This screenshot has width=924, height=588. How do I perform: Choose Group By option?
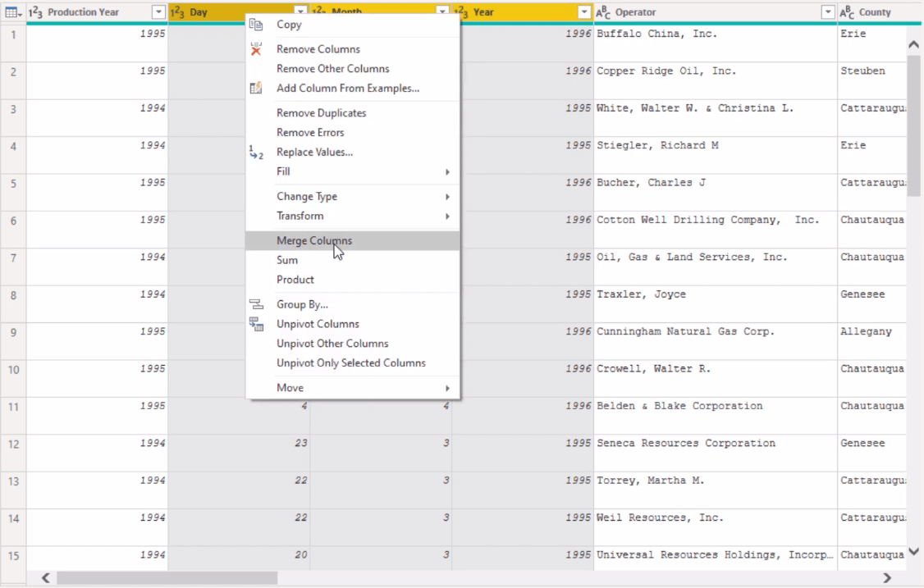coord(352,304)
